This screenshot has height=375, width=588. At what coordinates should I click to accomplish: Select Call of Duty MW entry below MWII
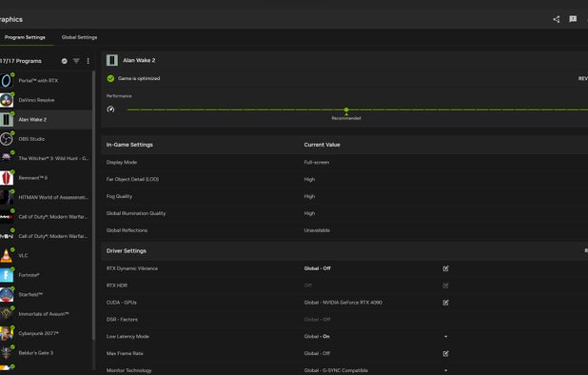click(x=46, y=236)
